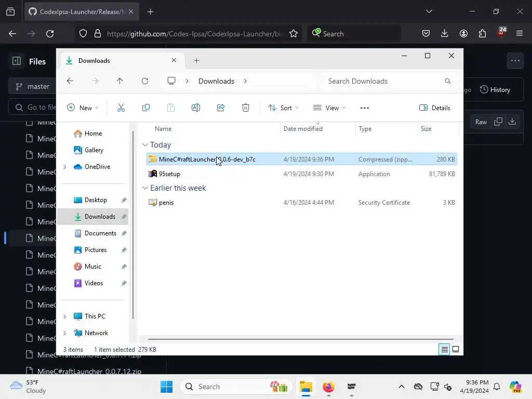This screenshot has height=399, width=532.
Task: Open the History link on GitHub
Action: coord(495,89)
